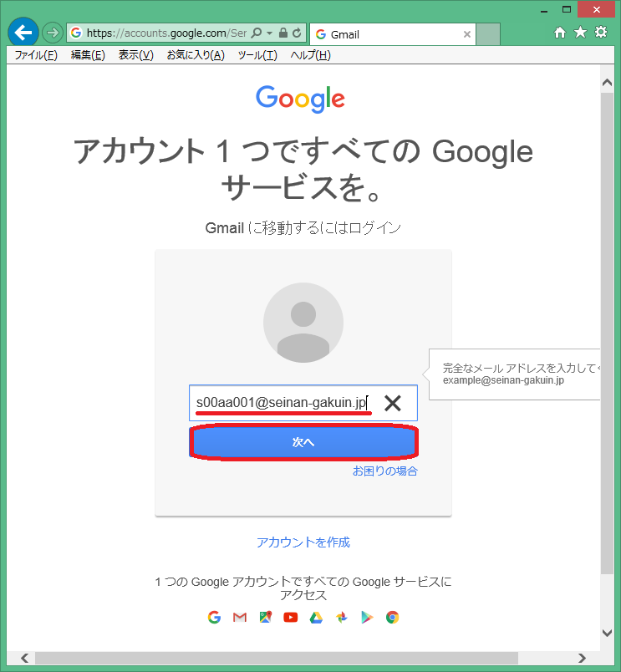Click the security lock icon
The height and width of the screenshot is (672, 621).
(x=283, y=33)
